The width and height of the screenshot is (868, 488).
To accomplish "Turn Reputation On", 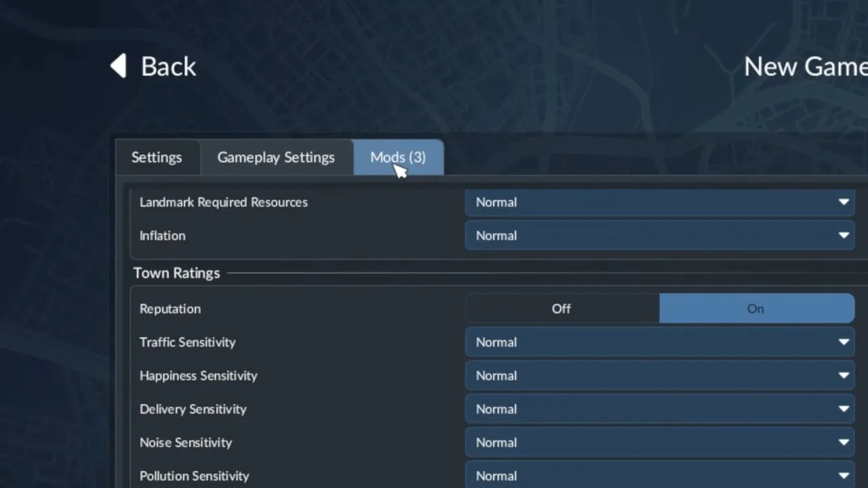I will tap(757, 308).
